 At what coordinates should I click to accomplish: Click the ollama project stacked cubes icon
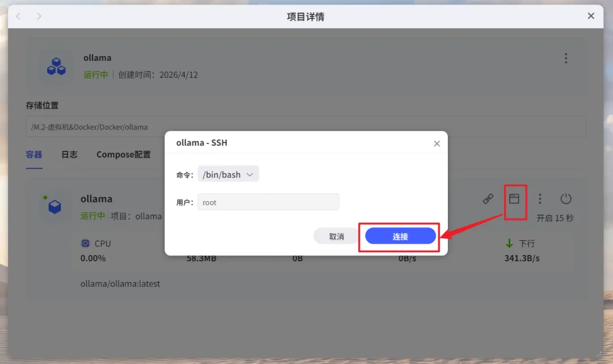pyautogui.click(x=56, y=66)
